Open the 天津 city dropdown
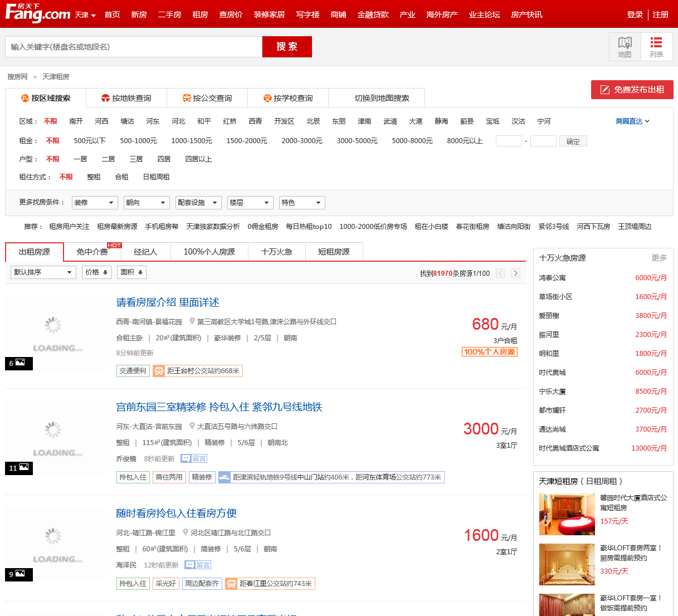 pos(85,14)
